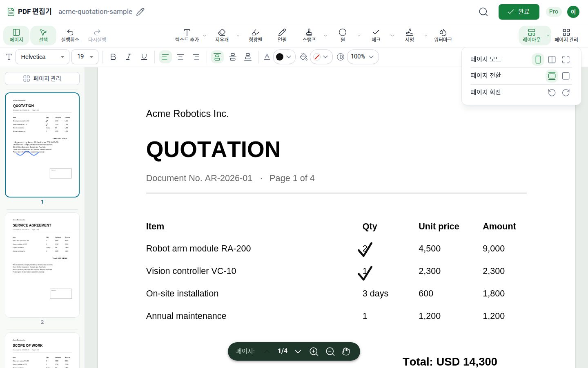The width and height of the screenshot is (588, 368).
Task: Toggle the 페이지 sidebar panel
Action: click(x=16, y=36)
